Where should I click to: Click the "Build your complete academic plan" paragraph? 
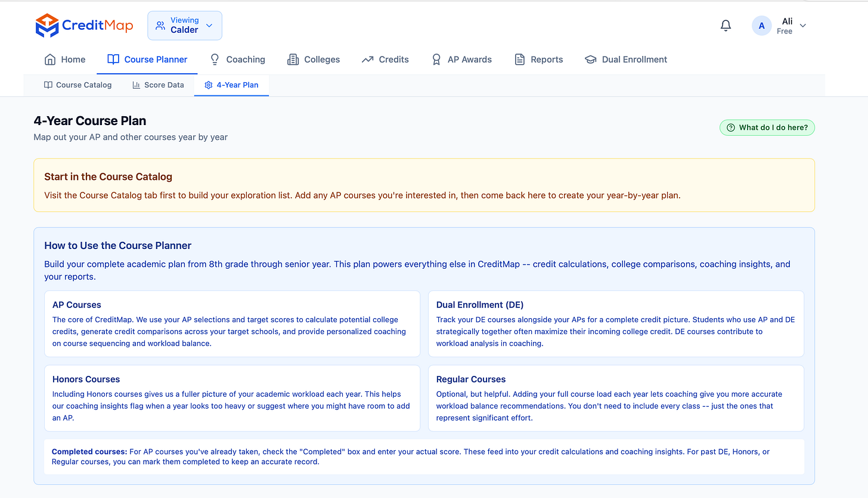[x=417, y=270]
